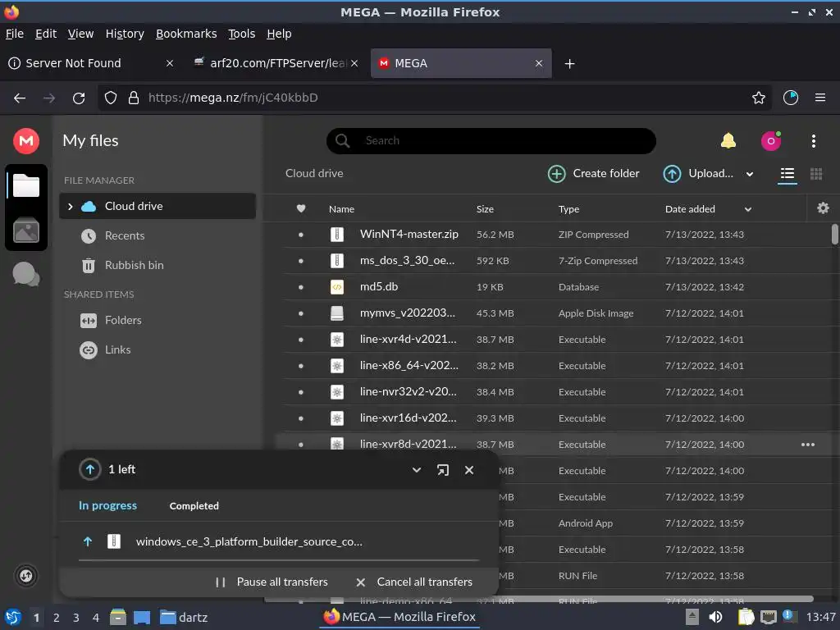The height and width of the screenshot is (630, 840).
Task: Show In progress transfers tab
Action: click(x=107, y=505)
